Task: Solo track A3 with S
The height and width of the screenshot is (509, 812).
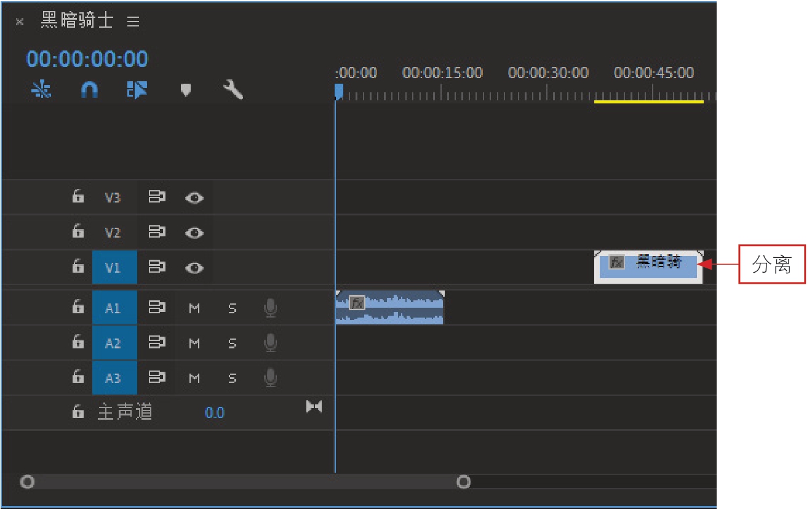Action: pos(232,379)
